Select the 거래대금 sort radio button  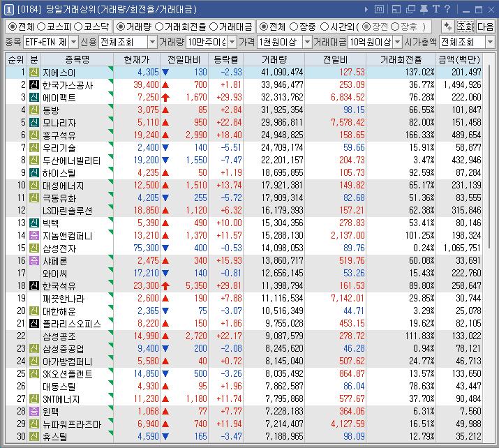[x=214, y=27]
